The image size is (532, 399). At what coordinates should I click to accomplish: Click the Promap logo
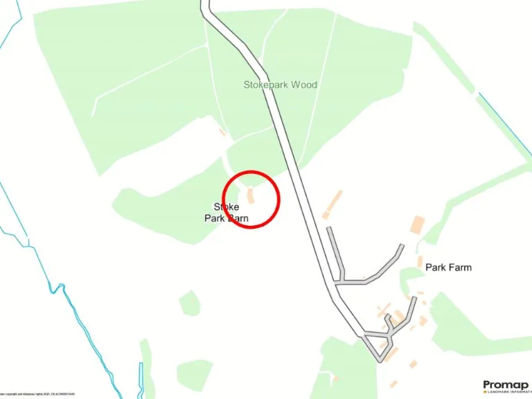coord(507,387)
